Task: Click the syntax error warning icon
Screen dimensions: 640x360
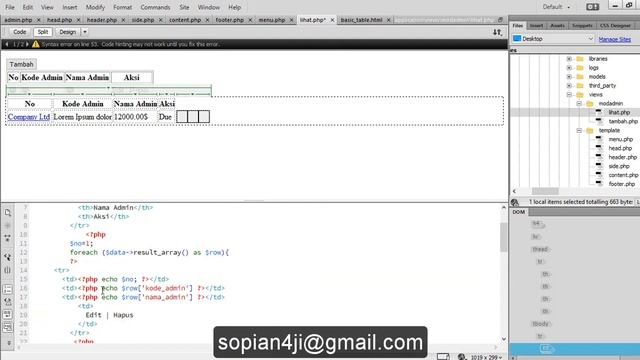Action: tap(36, 44)
